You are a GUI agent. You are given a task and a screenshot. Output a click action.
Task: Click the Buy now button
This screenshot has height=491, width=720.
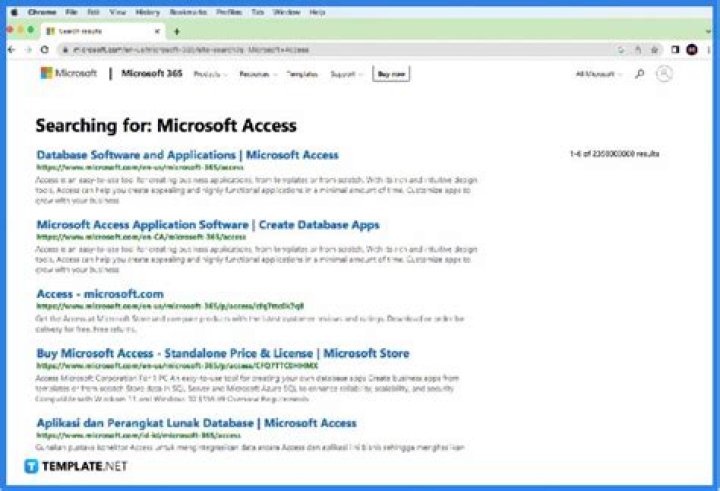pos(391,74)
